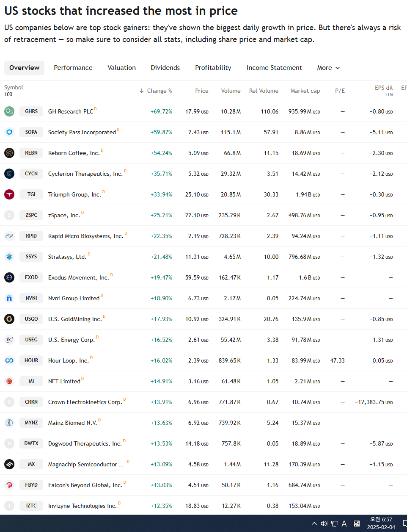Open the More tabs dropdown
Image resolution: width=407 pixels, height=532 pixels.
pos(328,68)
